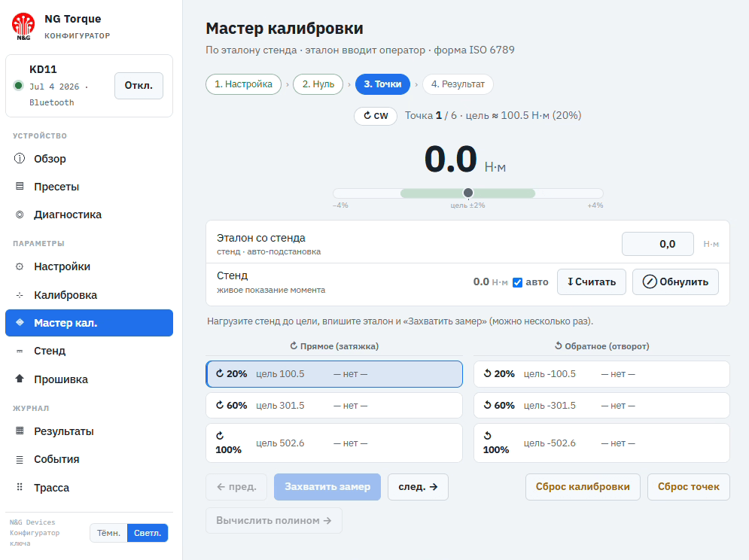Go to step 2. Нуль

318,84
